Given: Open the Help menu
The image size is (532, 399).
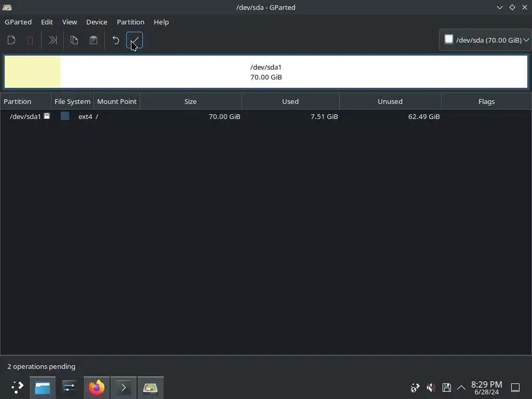Looking at the screenshot, I should pos(161,22).
